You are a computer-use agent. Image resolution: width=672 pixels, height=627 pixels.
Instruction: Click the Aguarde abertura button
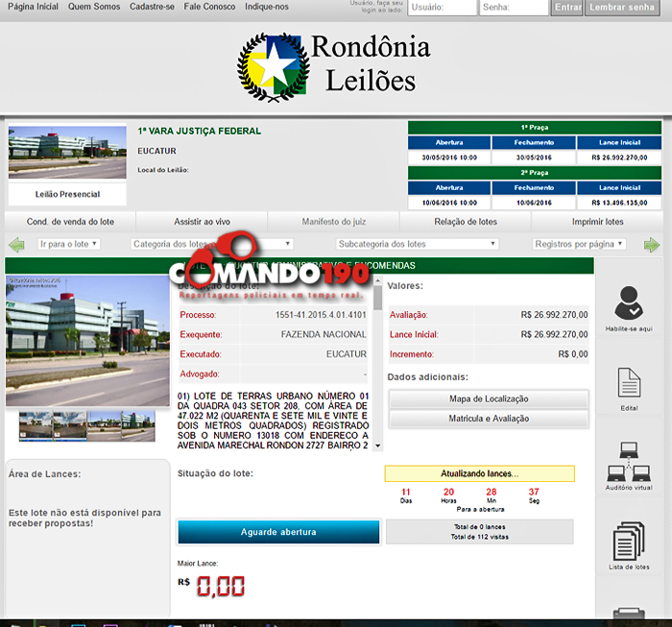[x=278, y=532]
